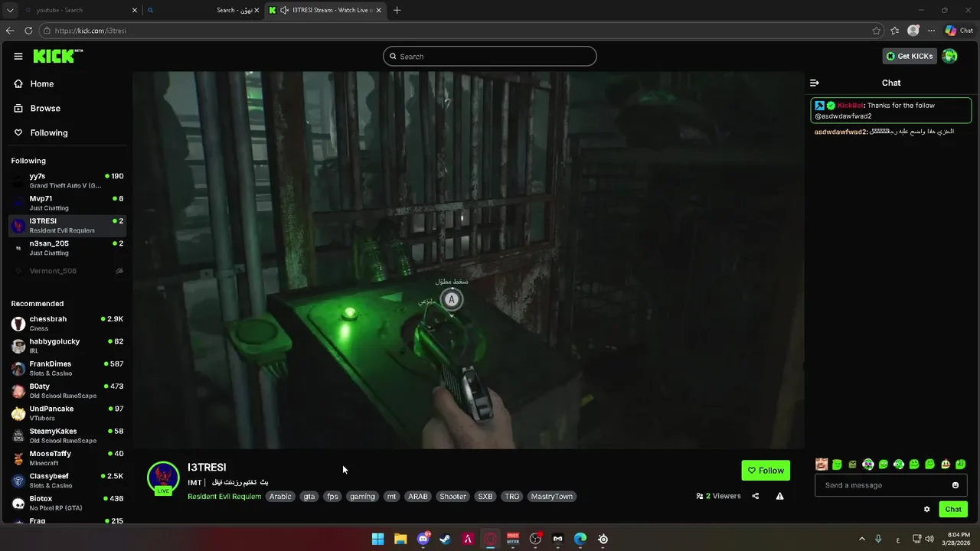This screenshot has height=551, width=980.
Task: Open the Get KICKs button
Action: coord(910,56)
